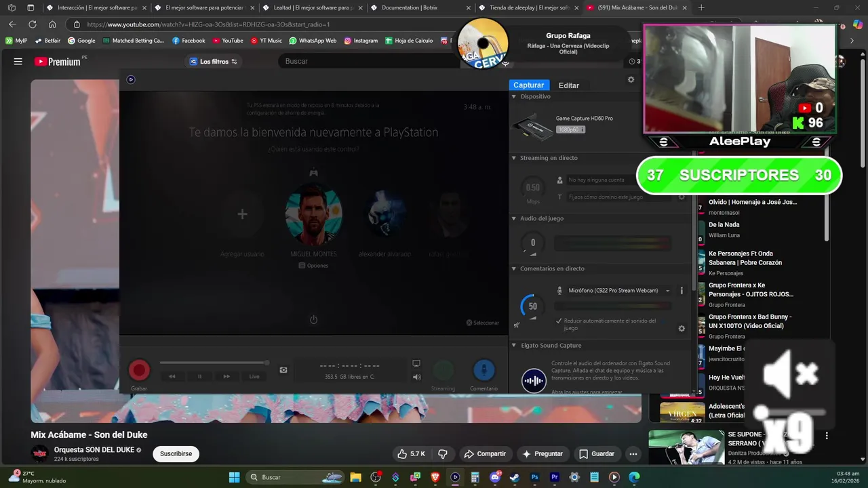Collapse the Comentarios en directo section
Viewport: 868px width, 488px height.
coord(513,269)
